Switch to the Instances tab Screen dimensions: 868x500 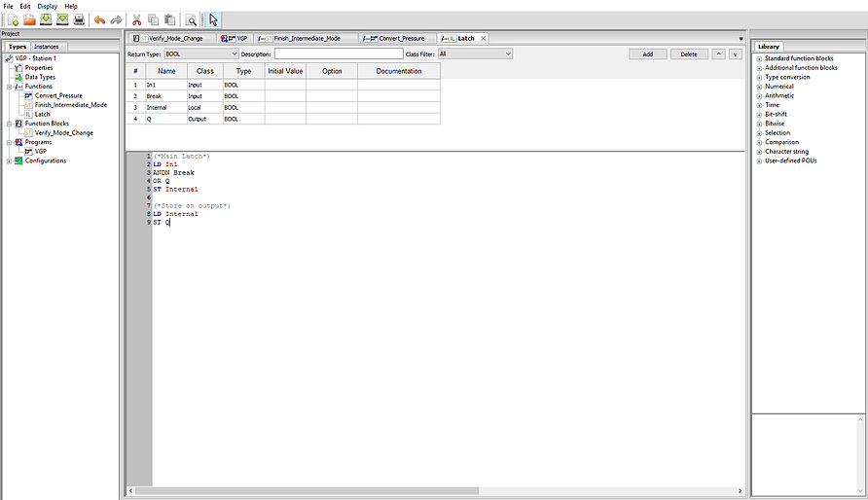(x=46, y=46)
